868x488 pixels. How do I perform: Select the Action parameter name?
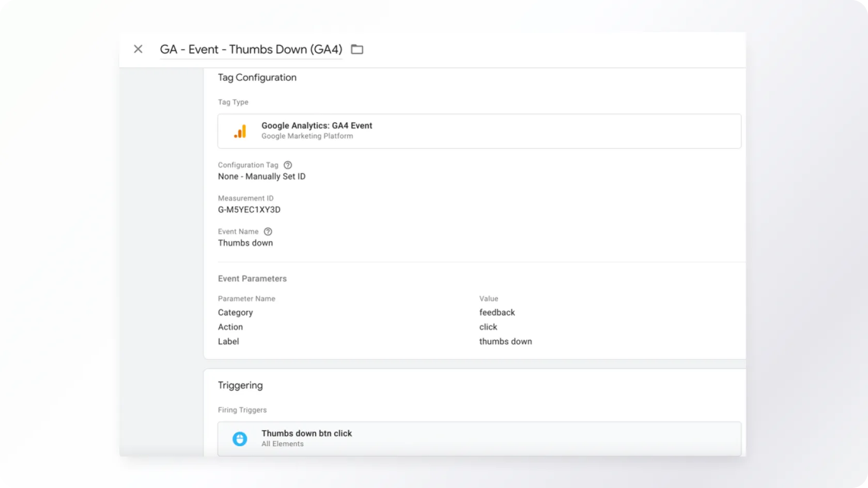[230, 327]
